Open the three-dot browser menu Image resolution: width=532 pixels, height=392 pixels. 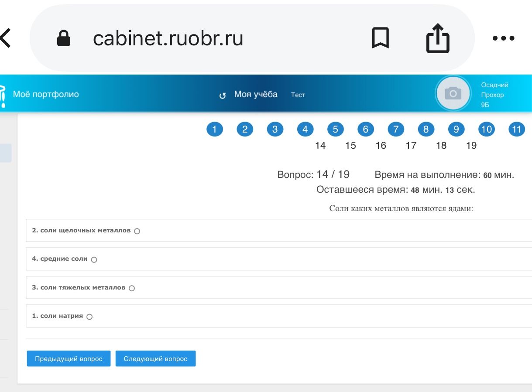(504, 38)
